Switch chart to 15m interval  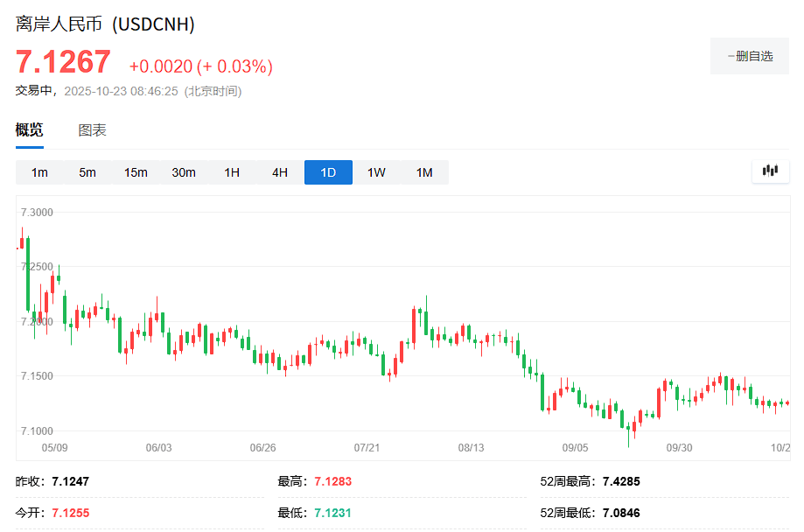pos(136,172)
